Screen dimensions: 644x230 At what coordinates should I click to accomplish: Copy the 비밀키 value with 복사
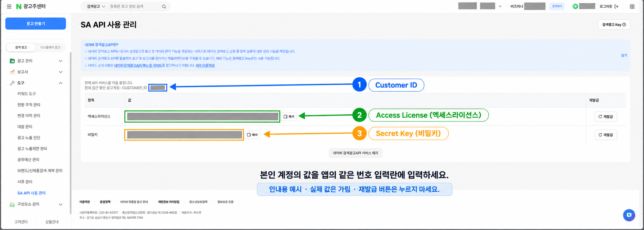252,135
